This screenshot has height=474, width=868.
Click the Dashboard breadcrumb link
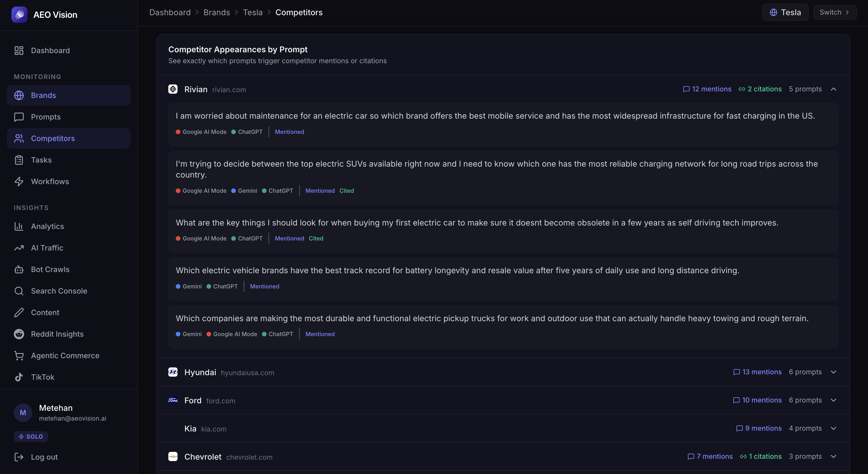click(x=170, y=12)
